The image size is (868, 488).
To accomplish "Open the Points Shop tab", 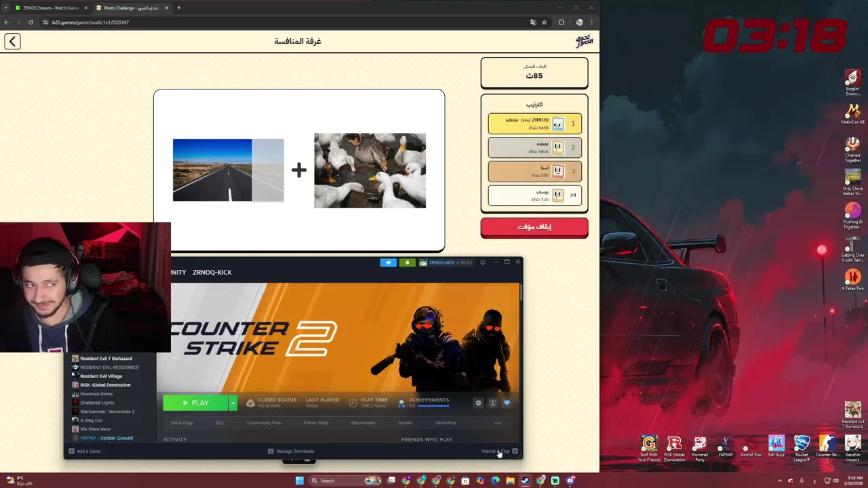I will tap(315, 422).
